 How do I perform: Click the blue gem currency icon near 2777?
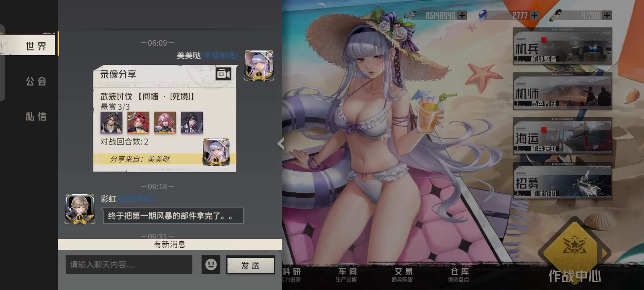[483, 15]
